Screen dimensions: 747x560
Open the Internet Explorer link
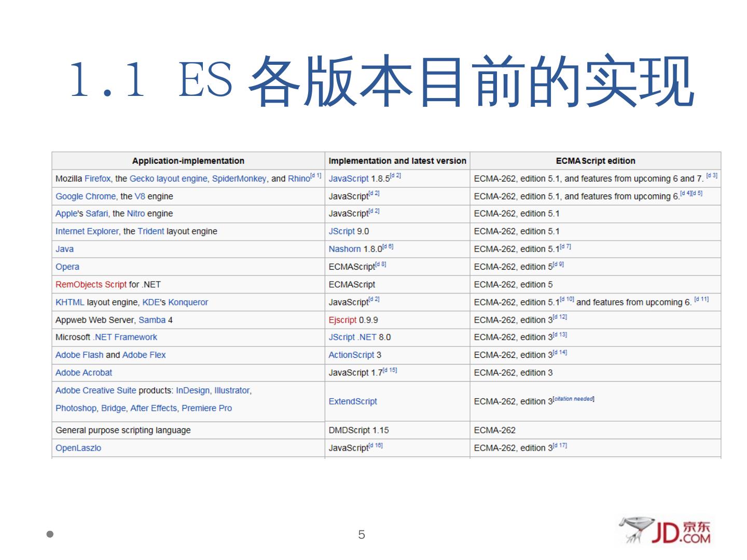tap(87, 231)
